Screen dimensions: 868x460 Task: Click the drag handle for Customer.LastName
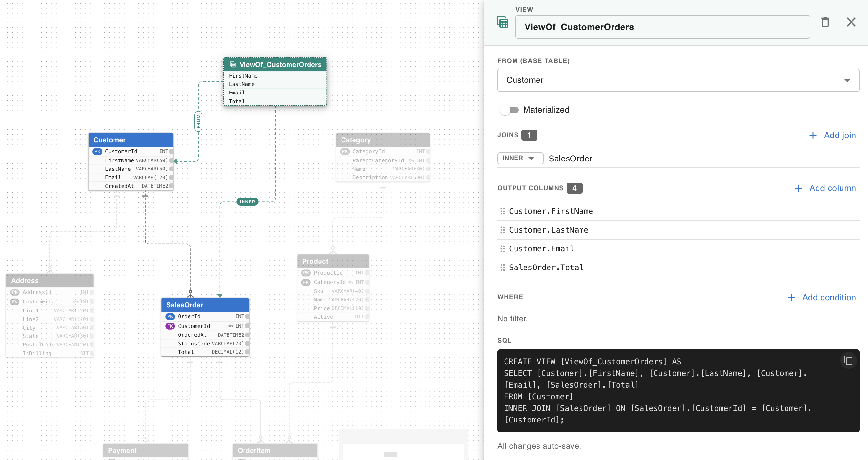tap(503, 230)
